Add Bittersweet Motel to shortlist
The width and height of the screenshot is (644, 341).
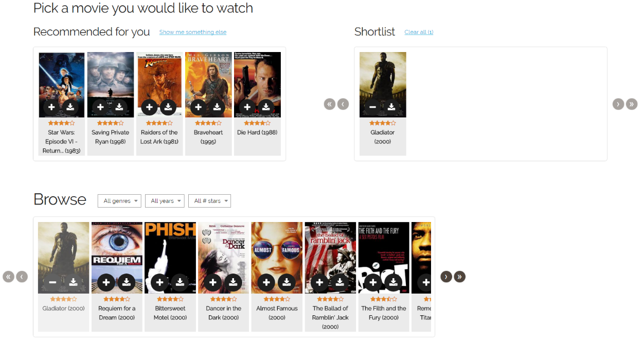click(x=159, y=282)
